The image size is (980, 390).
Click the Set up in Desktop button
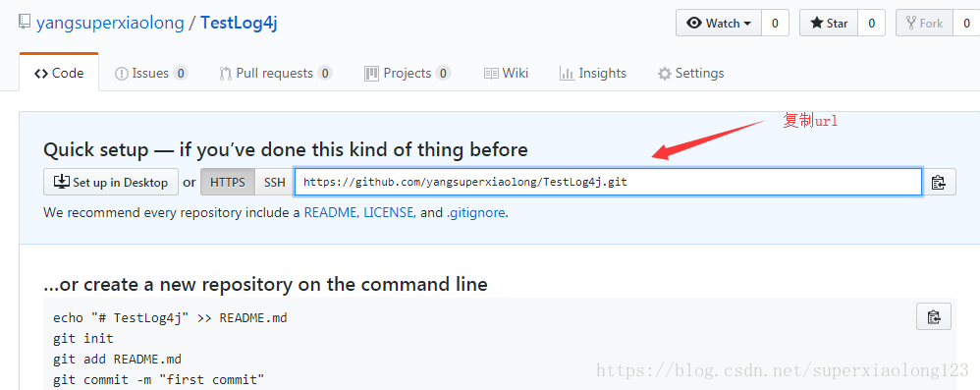point(111,183)
